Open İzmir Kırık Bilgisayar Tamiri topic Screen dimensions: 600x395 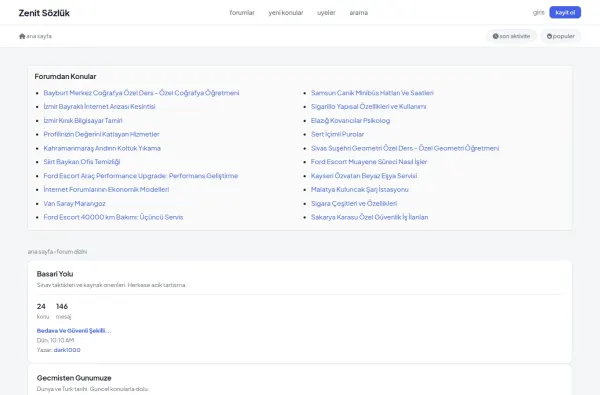pyautogui.click(x=83, y=120)
